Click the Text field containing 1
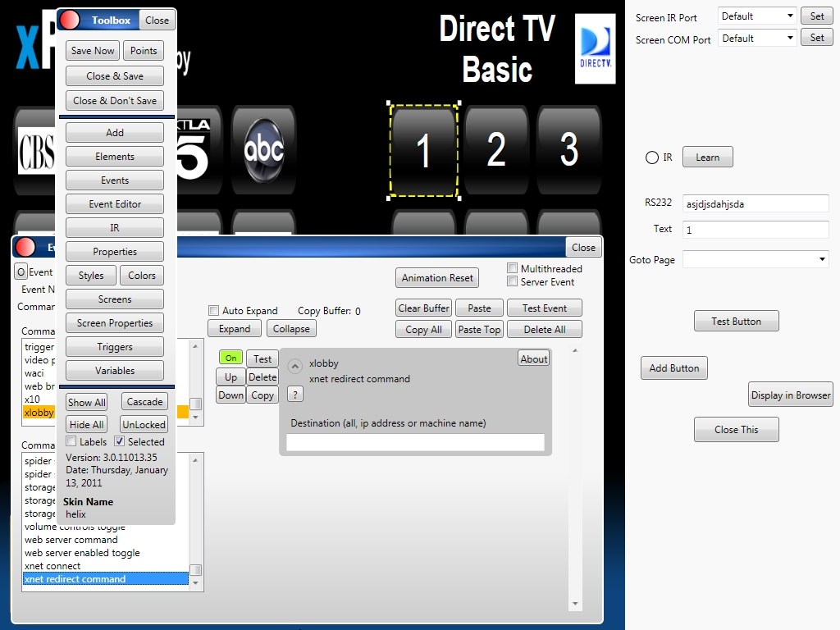Viewport: 840px width, 630px height. click(x=756, y=230)
